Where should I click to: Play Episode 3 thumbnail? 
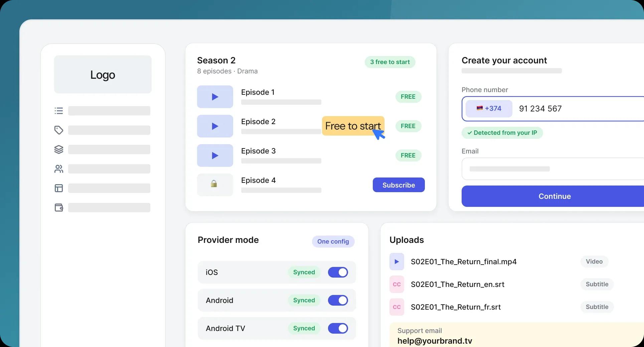215,155
